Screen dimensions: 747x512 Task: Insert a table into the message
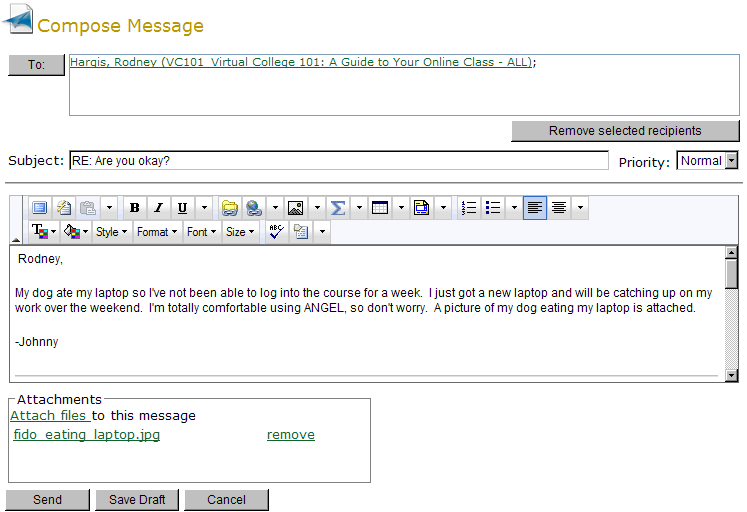point(380,208)
